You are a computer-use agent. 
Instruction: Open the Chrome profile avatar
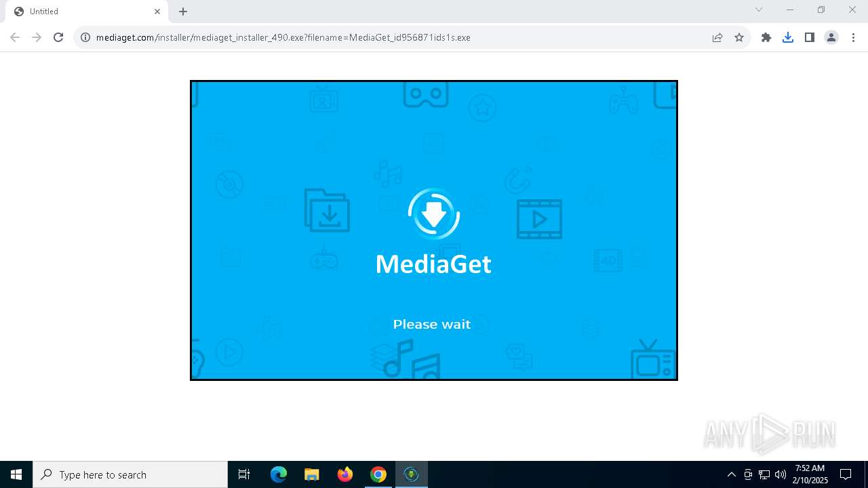[x=831, y=37]
